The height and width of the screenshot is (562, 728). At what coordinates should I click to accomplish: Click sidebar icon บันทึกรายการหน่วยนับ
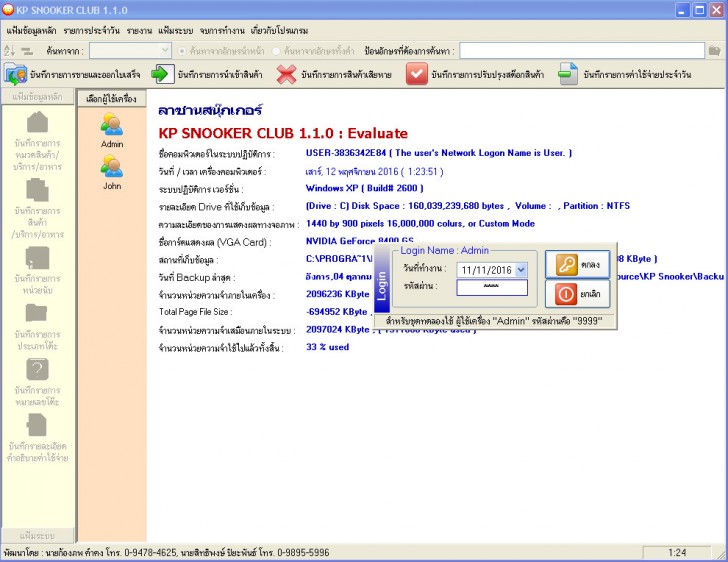click(x=37, y=258)
